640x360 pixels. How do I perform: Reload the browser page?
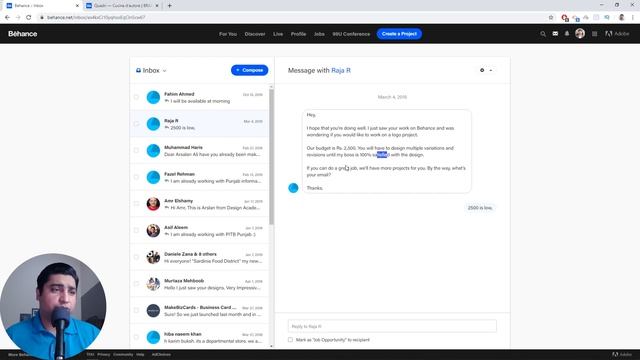(x=29, y=18)
